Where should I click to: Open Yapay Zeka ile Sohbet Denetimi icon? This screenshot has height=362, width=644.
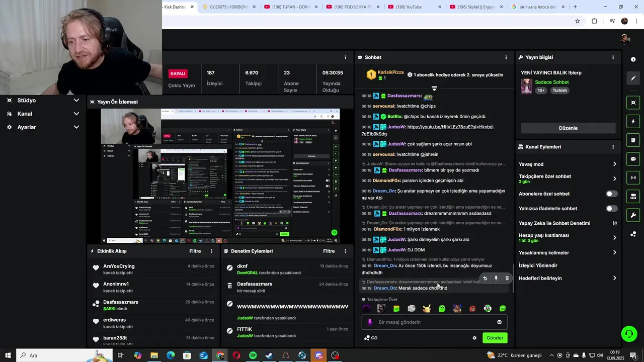tap(615, 223)
